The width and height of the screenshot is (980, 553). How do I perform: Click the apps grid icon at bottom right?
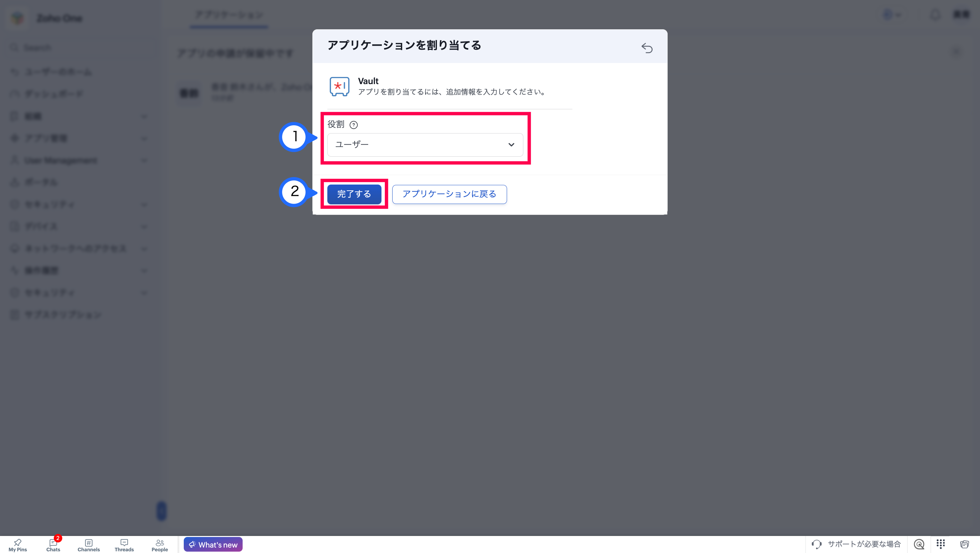click(x=941, y=544)
